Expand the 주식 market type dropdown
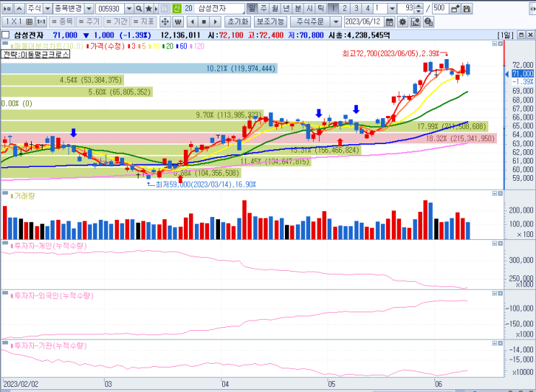536x392 pixels. (x=48, y=9)
